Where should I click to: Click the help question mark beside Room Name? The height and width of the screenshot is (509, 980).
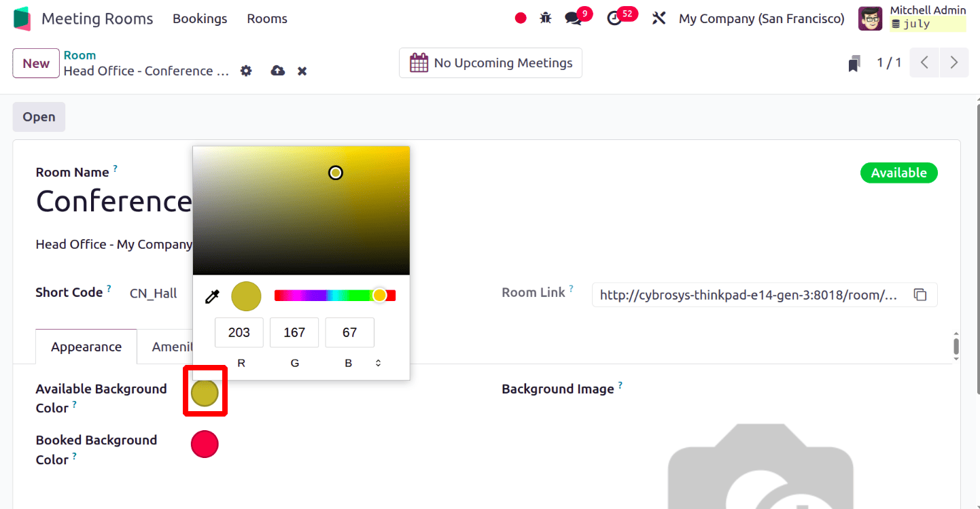coord(115,168)
